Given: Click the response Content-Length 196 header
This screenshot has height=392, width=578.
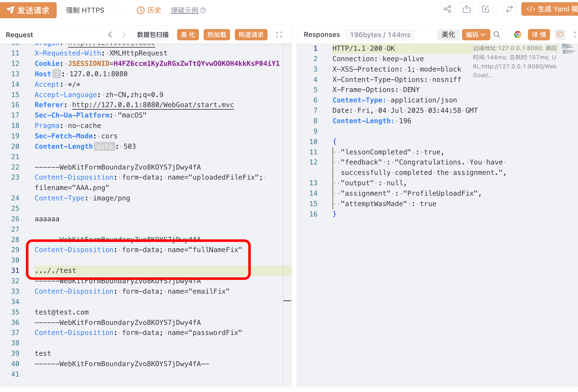Looking at the screenshot, I should pos(372,121).
